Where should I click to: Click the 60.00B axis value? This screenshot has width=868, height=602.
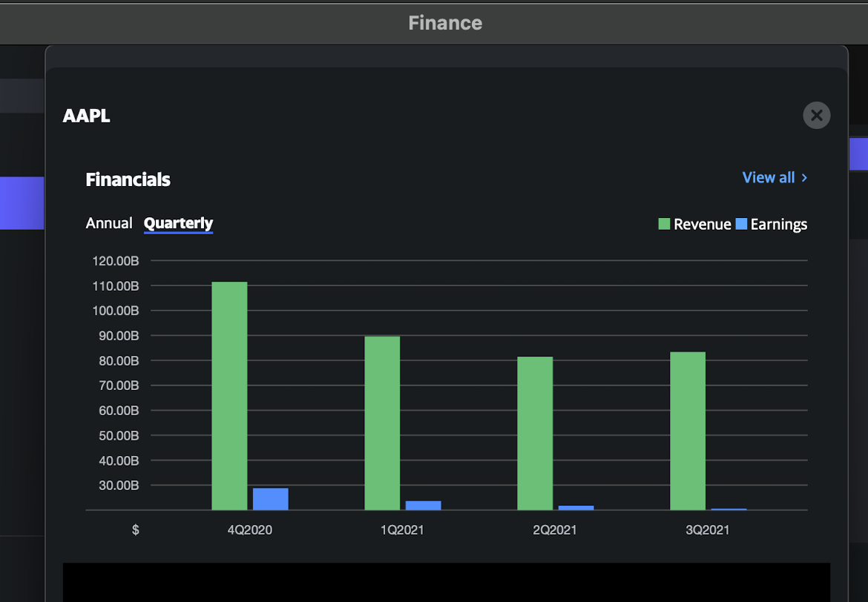[119, 411]
